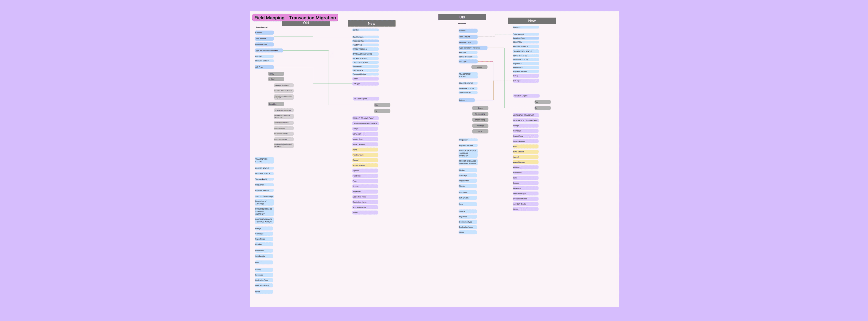Select the "Grant" category box
The height and width of the screenshot is (321, 868).
[480, 108]
